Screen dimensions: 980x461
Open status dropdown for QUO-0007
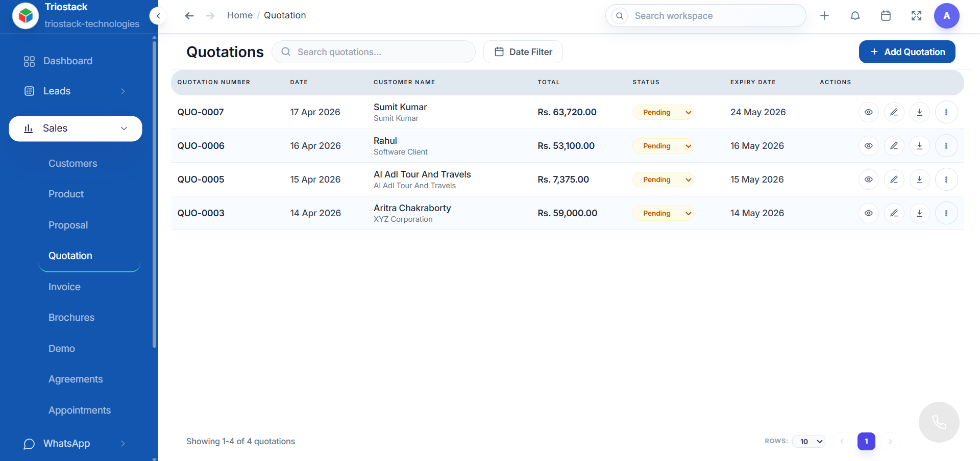(663, 112)
